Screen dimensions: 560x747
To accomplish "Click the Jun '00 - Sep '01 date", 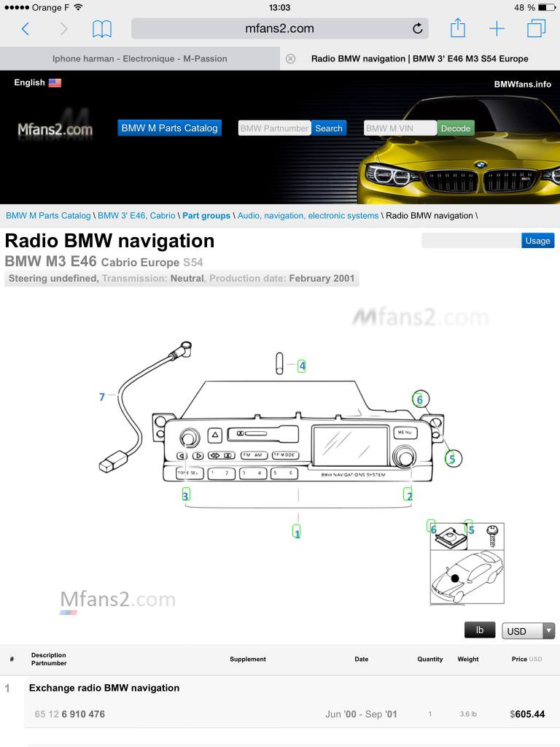I will 361,714.
